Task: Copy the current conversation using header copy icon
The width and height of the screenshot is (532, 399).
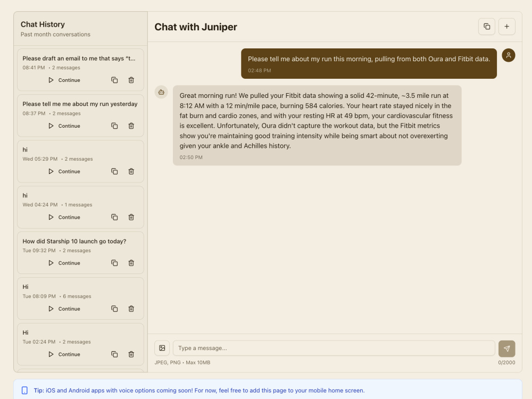Action: (x=487, y=27)
